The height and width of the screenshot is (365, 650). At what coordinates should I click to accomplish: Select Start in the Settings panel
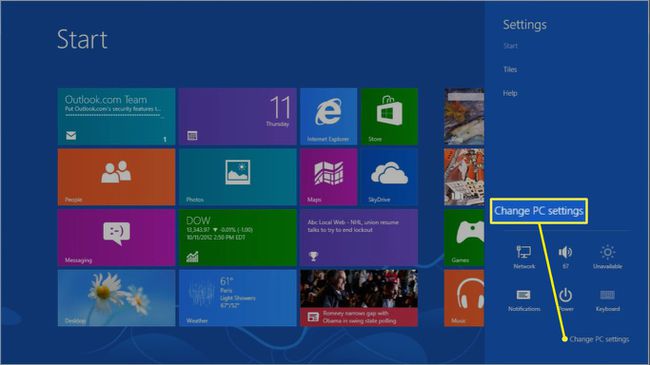510,46
